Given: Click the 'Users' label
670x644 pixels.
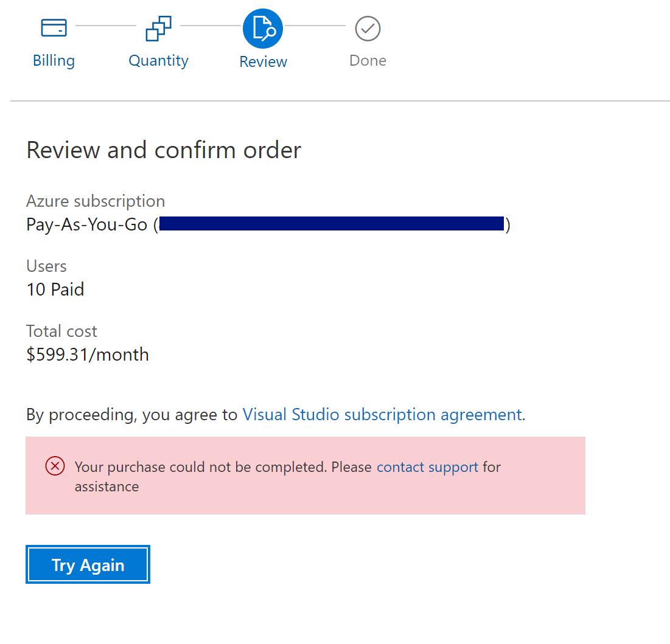Looking at the screenshot, I should (x=47, y=266).
